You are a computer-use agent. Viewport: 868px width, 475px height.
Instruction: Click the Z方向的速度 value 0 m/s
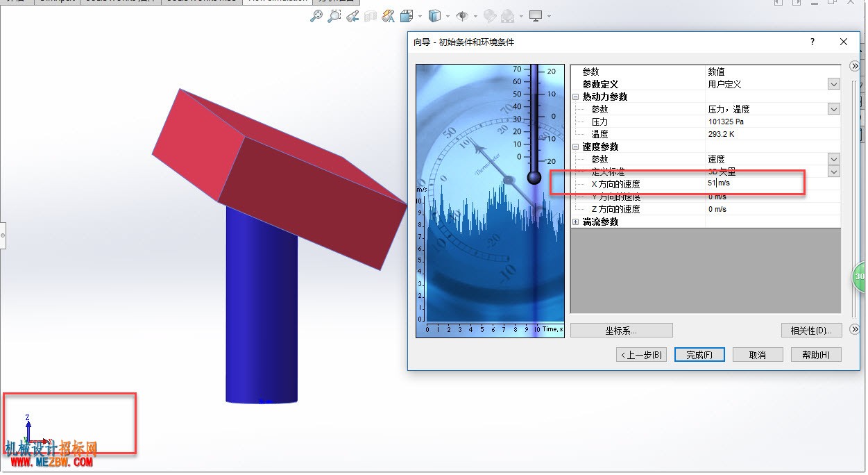pyautogui.click(x=717, y=209)
